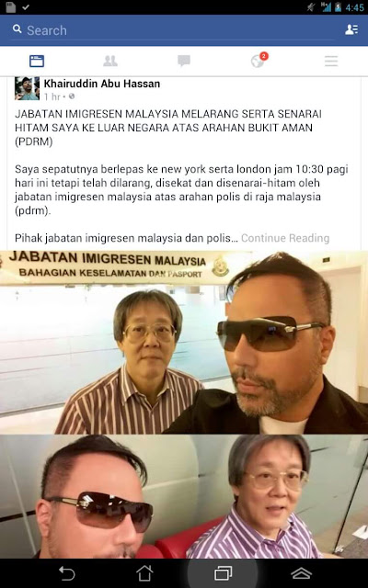Open Khairuddin Abu Hassan's profile picture
Image resolution: width=368 pixels, height=588 pixels.
click(x=27, y=88)
